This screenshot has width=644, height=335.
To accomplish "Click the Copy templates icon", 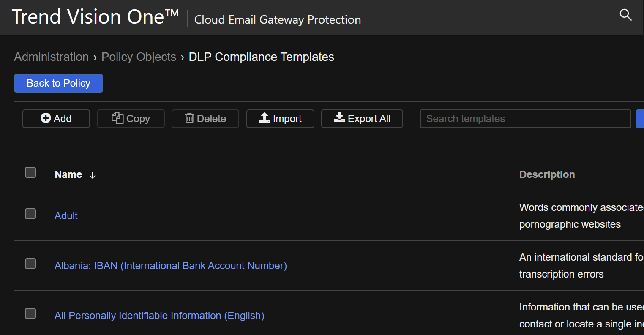I will pyautogui.click(x=117, y=118).
